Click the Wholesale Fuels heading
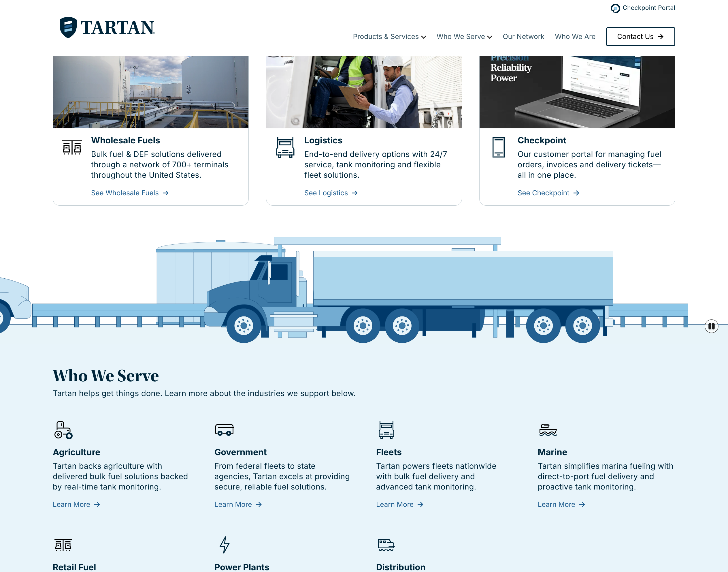The height and width of the screenshot is (572, 728). [x=125, y=140]
